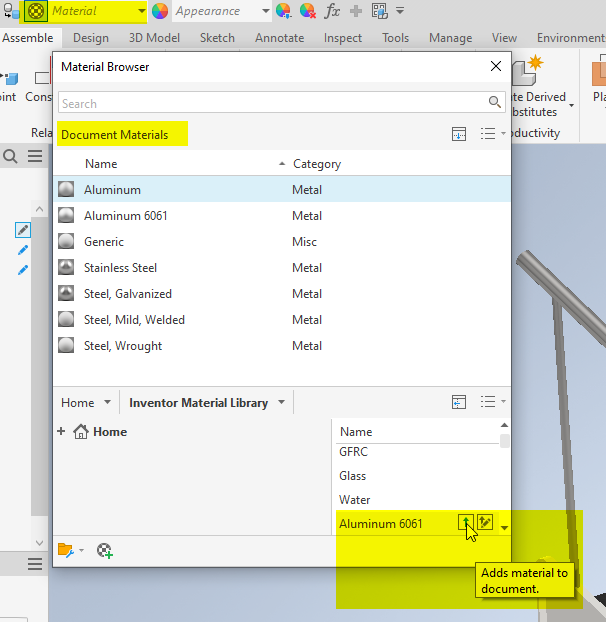Click the add and edit material icon
Screen dimensions: 606x622
point(485,522)
